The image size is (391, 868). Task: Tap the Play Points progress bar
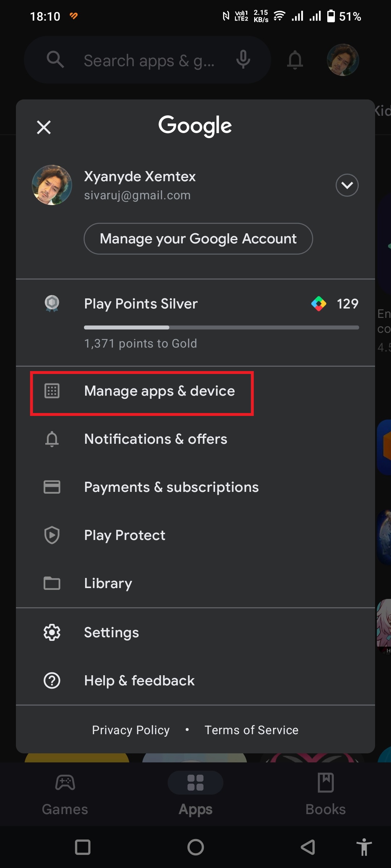(221, 328)
